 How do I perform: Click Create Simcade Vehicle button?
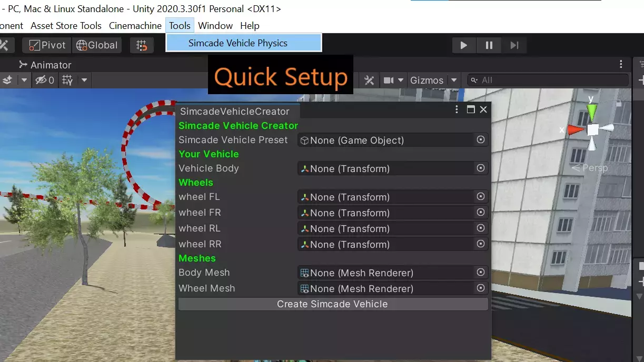click(333, 304)
